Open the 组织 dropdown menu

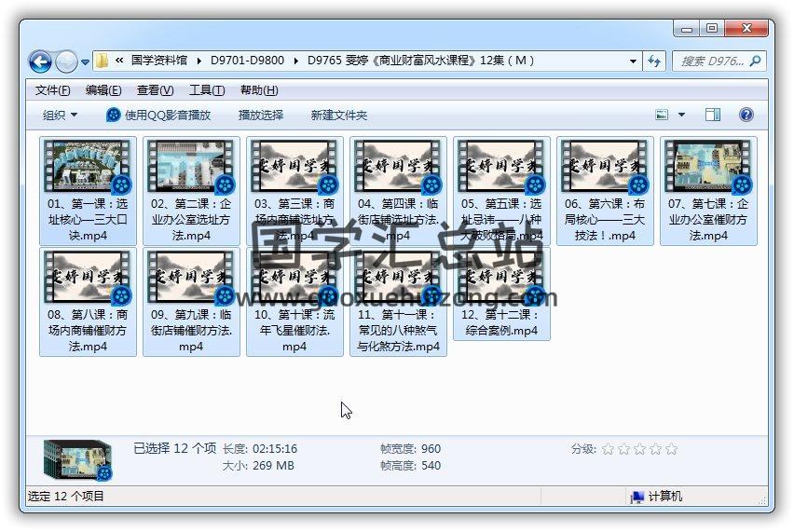(60, 115)
